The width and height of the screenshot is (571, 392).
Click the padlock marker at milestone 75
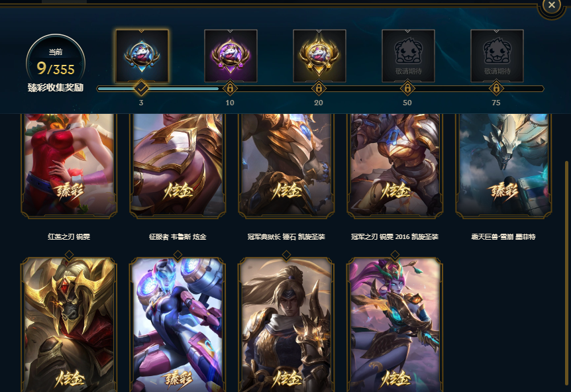coord(496,88)
